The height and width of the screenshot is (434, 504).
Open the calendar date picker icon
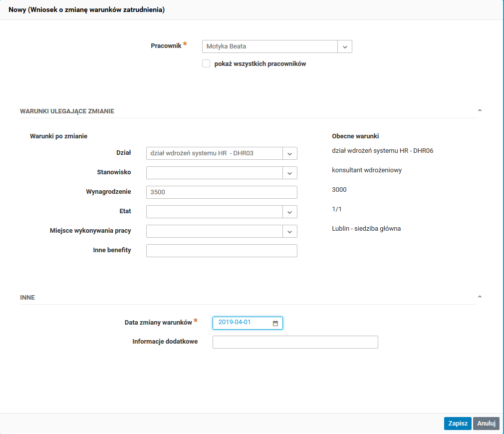(x=275, y=324)
